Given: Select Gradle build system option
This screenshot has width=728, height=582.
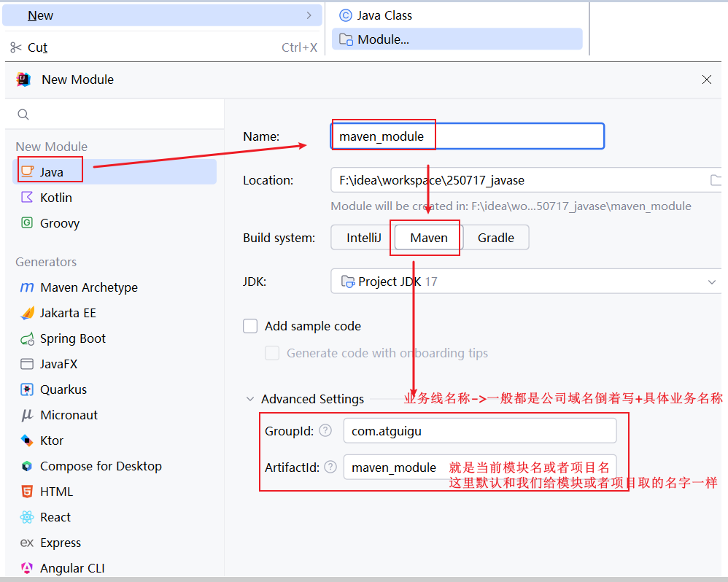Looking at the screenshot, I should 496,238.
